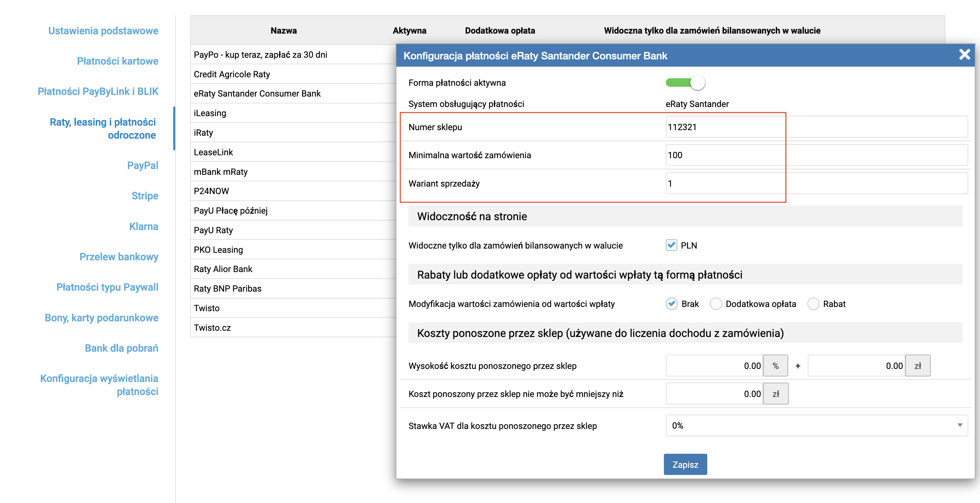The height and width of the screenshot is (503, 980).
Task: Close the eRaty Santander configuration dialog
Action: pyautogui.click(x=964, y=55)
